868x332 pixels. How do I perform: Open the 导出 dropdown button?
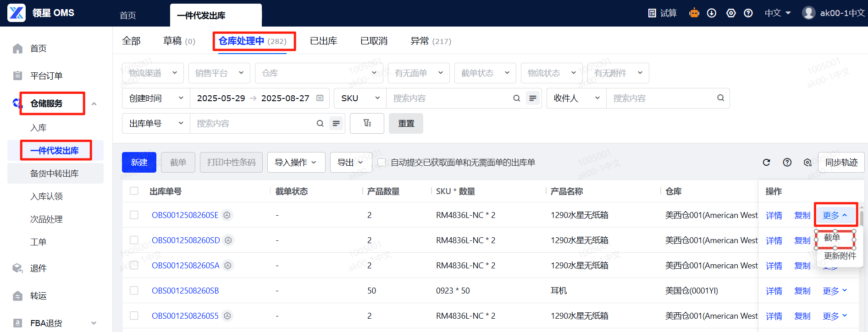351,163
